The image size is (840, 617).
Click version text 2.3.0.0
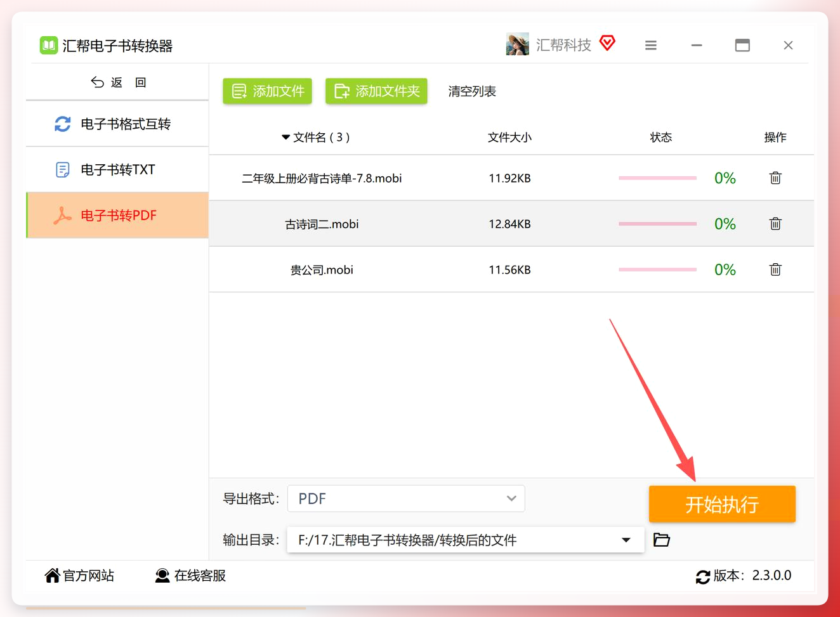[771, 575]
